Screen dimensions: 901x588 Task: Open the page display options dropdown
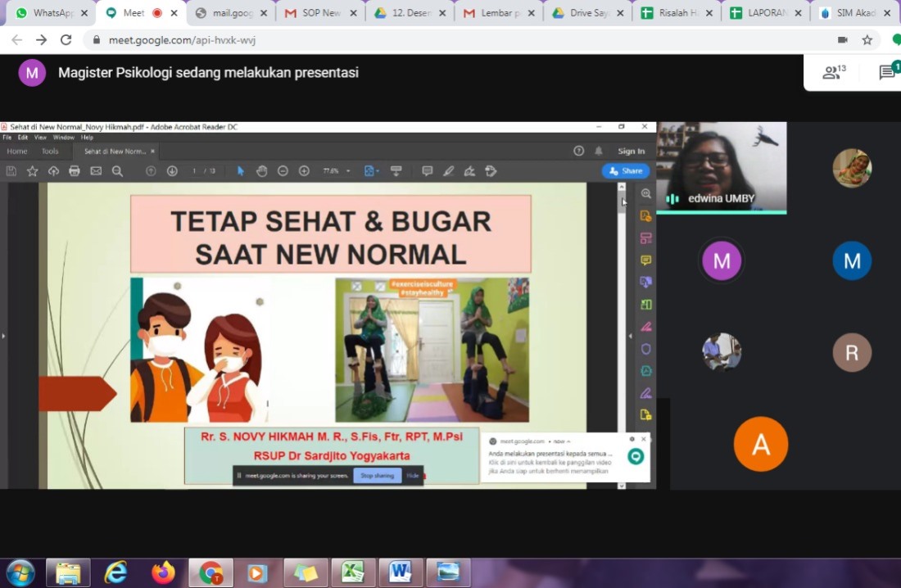click(371, 170)
